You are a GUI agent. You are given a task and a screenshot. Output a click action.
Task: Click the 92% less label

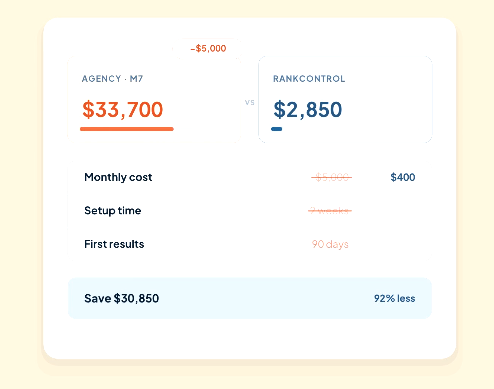(395, 298)
